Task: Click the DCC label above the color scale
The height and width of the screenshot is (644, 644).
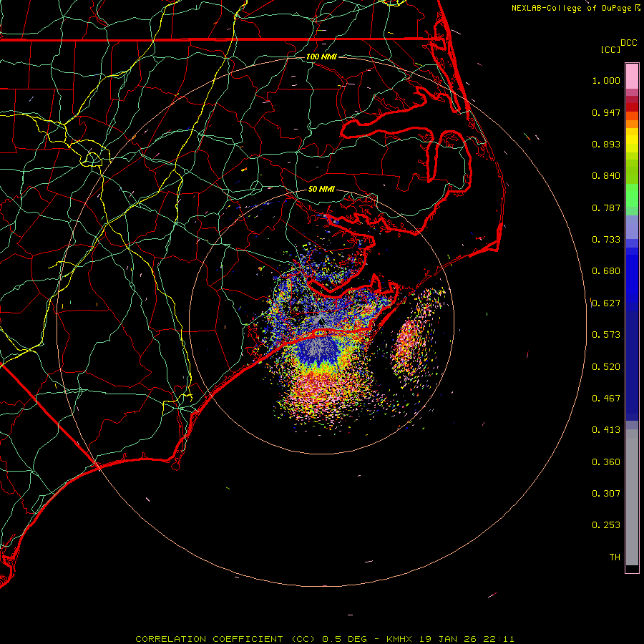Action: point(628,43)
